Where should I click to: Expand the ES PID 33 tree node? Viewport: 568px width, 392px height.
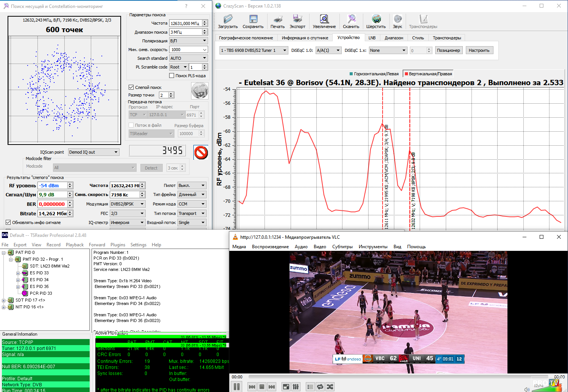[x=18, y=273]
